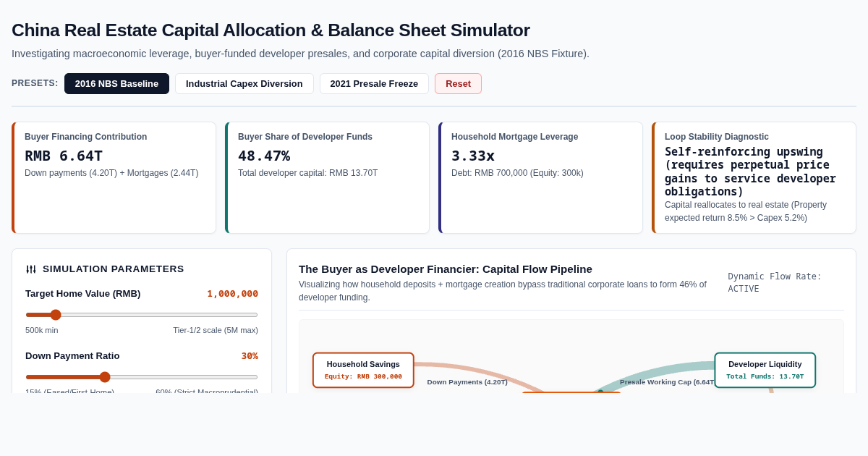Click the Capital Flow Pipeline heading
Screen dimensions: 868x456
pyautogui.click(x=446, y=269)
